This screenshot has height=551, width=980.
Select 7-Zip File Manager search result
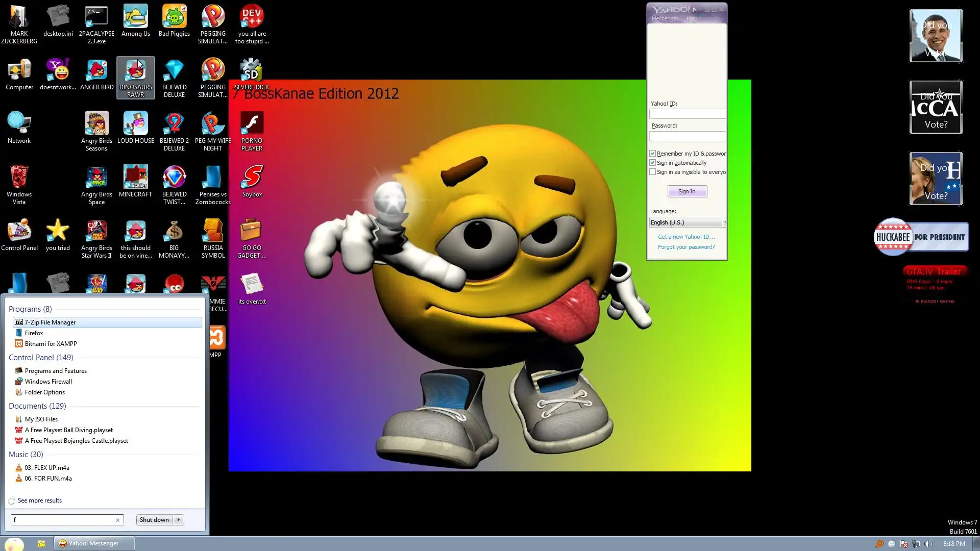(50, 322)
